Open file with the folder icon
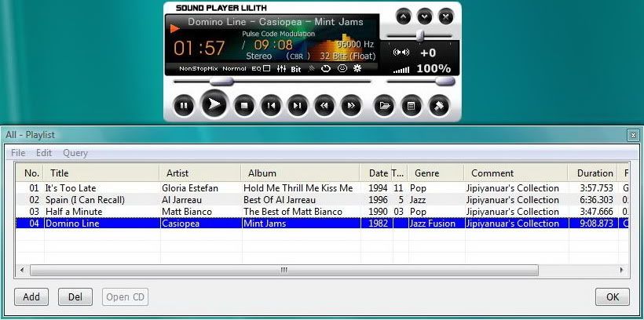The image size is (644, 320). pyautogui.click(x=383, y=105)
